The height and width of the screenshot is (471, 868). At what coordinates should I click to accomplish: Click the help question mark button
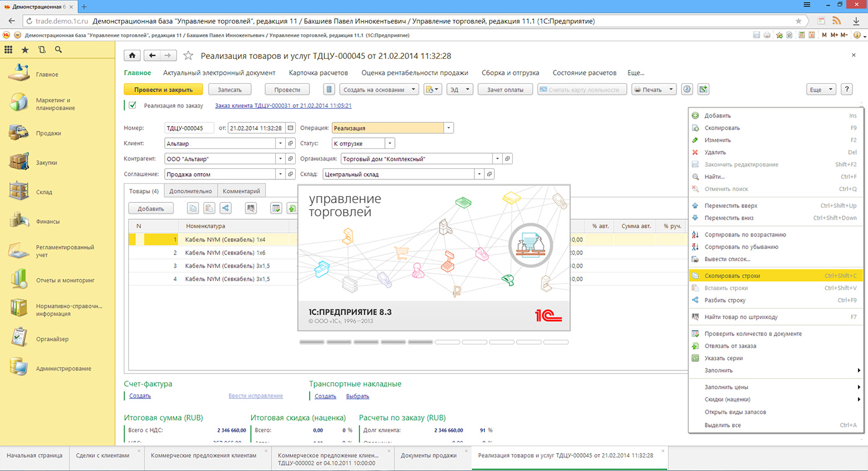pyautogui.click(x=847, y=89)
